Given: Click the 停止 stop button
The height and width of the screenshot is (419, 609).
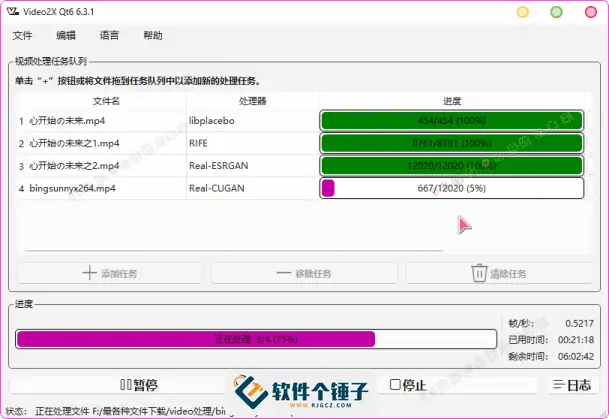Looking at the screenshot, I should [457, 385].
